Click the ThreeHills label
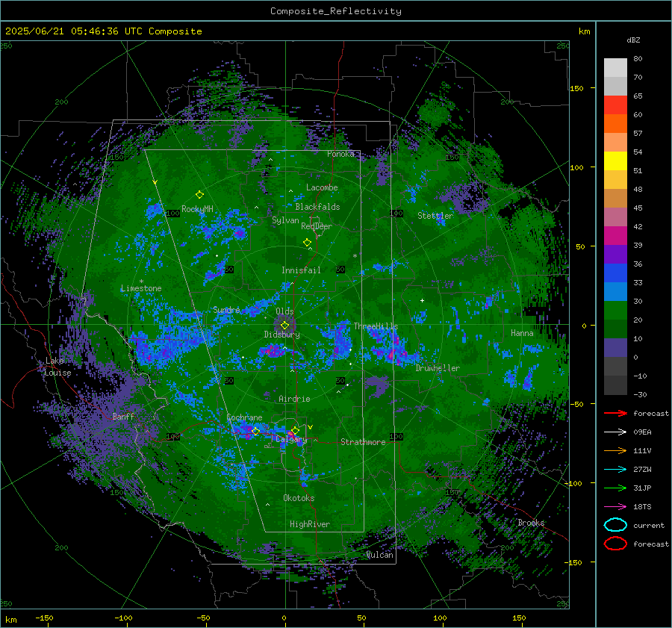672x628 pixels. (376, 326)
